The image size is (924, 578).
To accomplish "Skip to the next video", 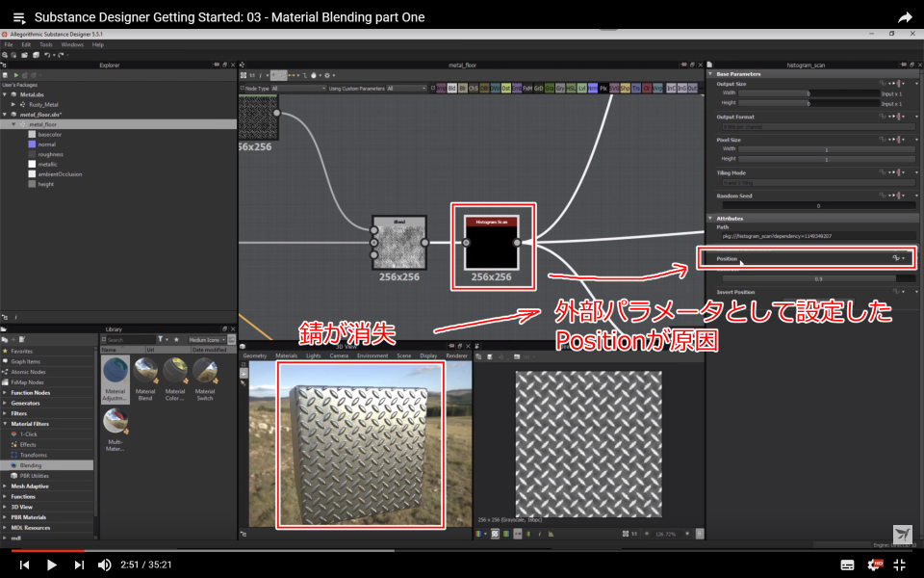I will click(79, 565).
